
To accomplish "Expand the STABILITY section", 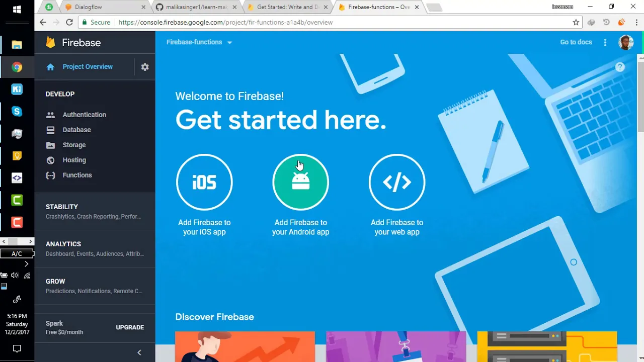I will [95, 211].
